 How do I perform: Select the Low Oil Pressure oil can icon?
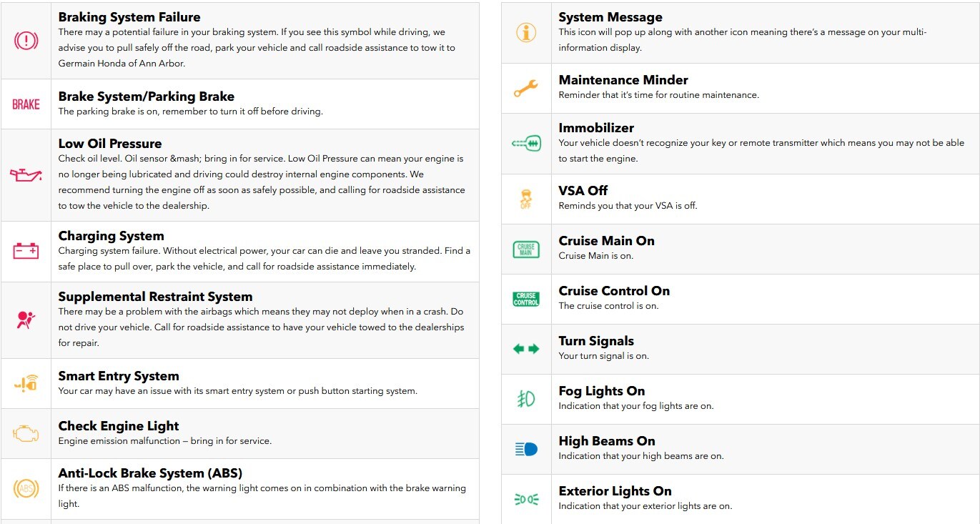point(26,174)
